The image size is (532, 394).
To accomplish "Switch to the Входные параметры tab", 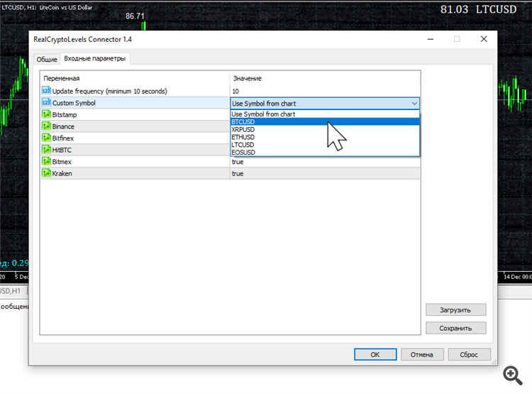I will click(95, 58).
